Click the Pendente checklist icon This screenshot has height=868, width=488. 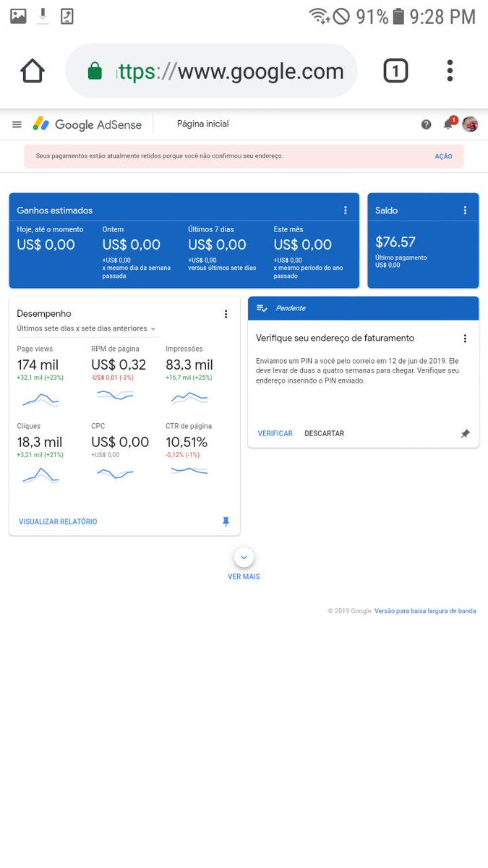[x=262, y=308]
